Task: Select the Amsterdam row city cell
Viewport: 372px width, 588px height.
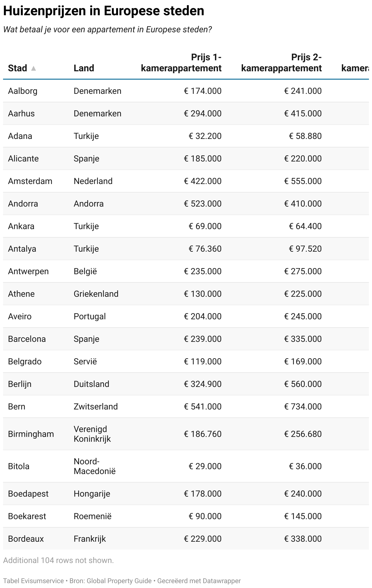Action: point(30,181)
